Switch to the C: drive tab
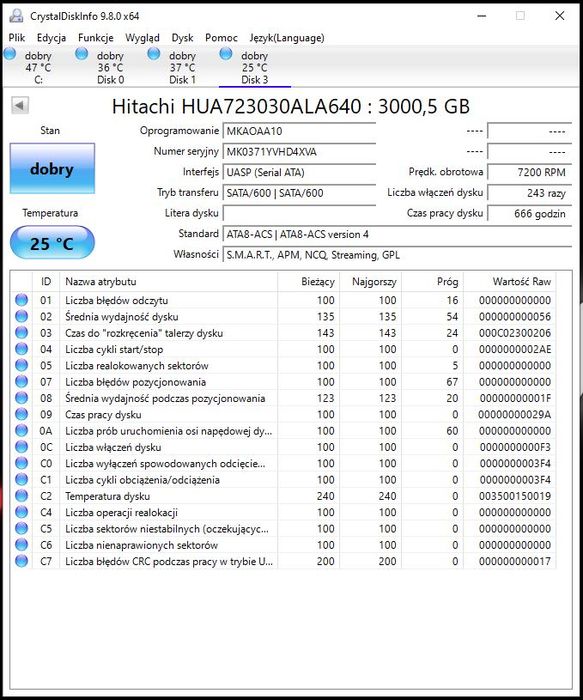The image size is (583, 700). point(38,68)
